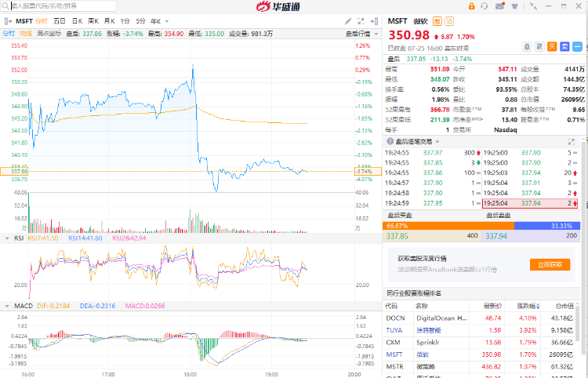This screenshot has height=378, width=588.
Task: Switch to the 五日 chart tab
Action: point(60,20)
